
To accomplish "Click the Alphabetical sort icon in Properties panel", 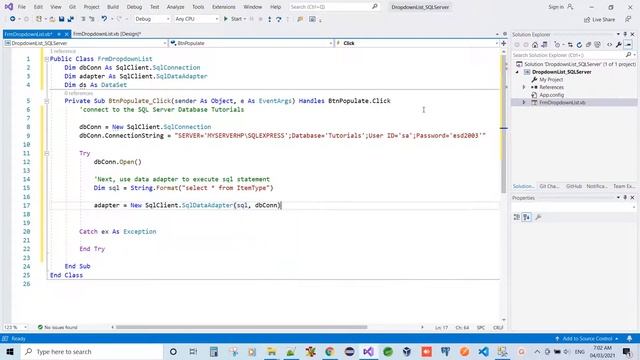I will click(527, 217).
